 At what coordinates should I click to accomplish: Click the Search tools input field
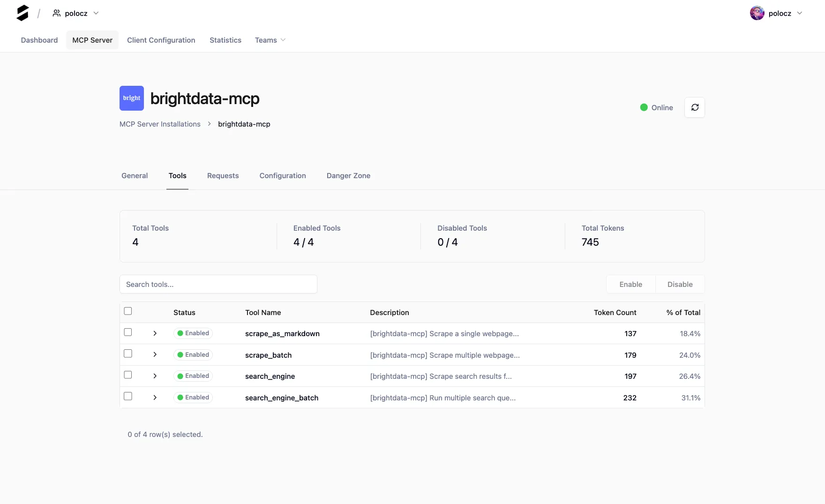click(x=218, y=284)
